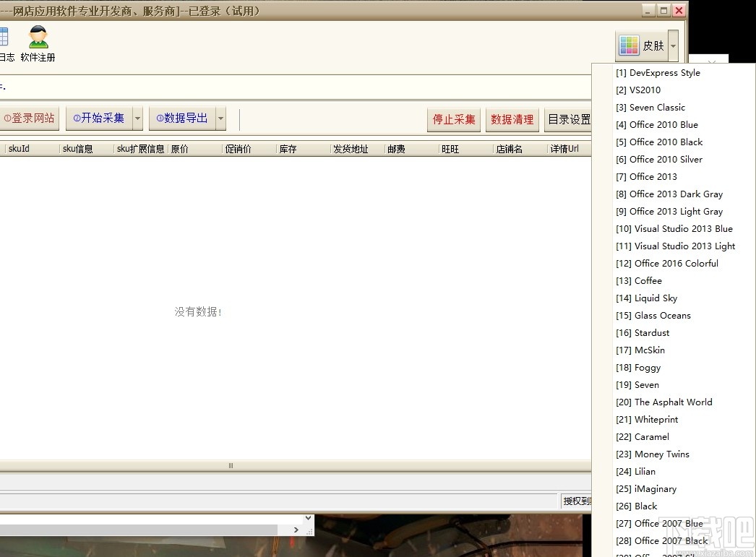Apply the Money Twins skin
The height and width of the screenshot is (557, 756).
(x=653, y=454)
